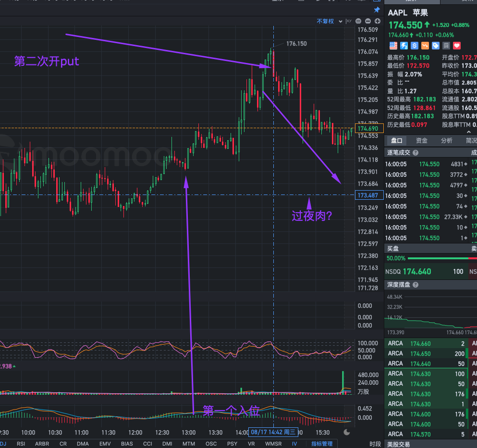Click the AAPL 苹果 stock title

[408, 12]
